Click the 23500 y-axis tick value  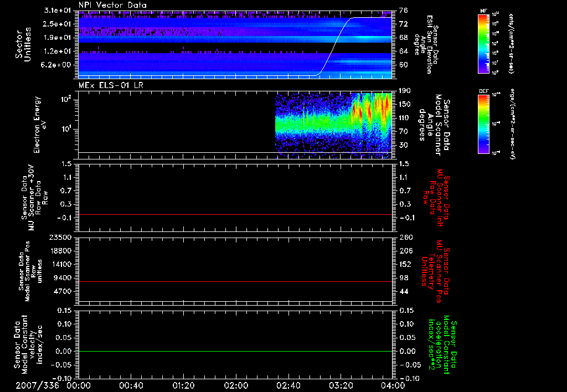60,237
